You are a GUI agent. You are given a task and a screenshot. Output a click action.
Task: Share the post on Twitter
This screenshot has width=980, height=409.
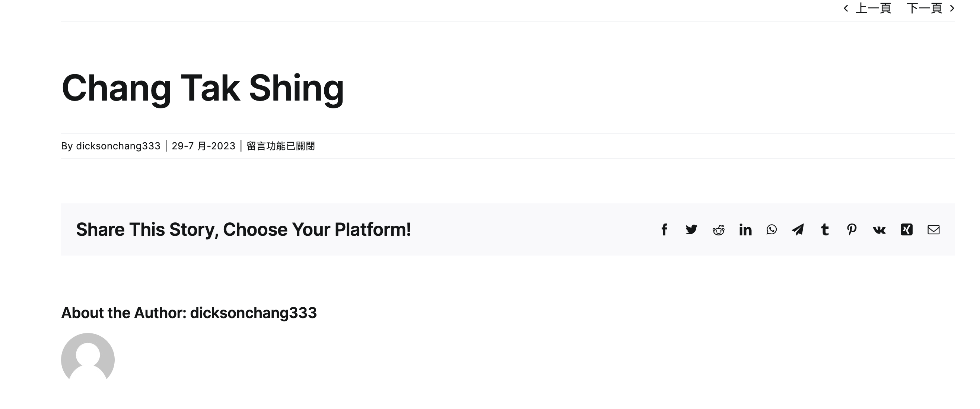[x=691, y=229]
